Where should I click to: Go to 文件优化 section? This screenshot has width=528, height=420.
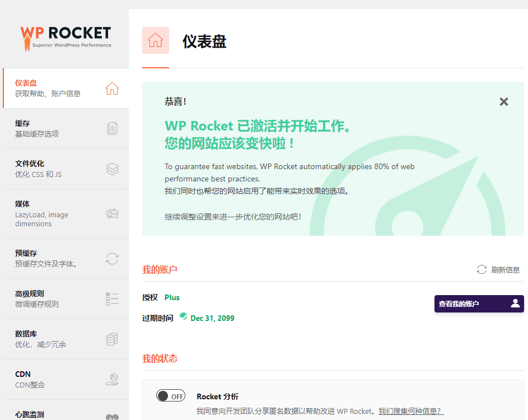66,169
